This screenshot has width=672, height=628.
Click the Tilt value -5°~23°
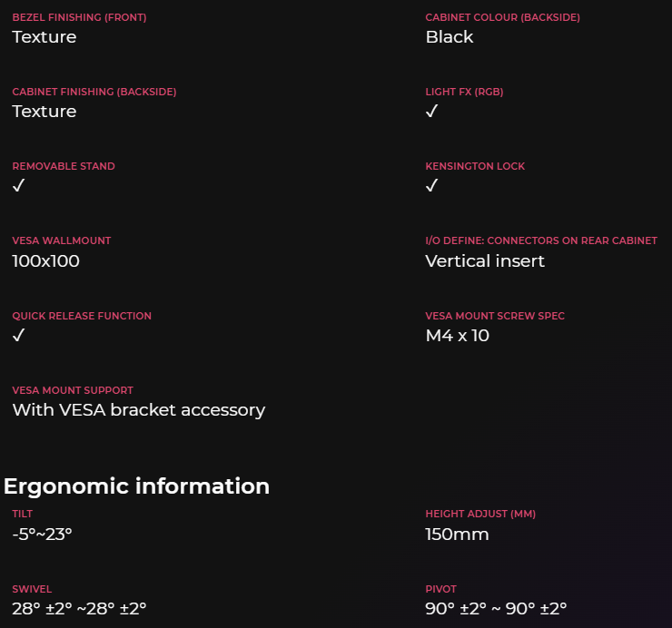(42, 535)
